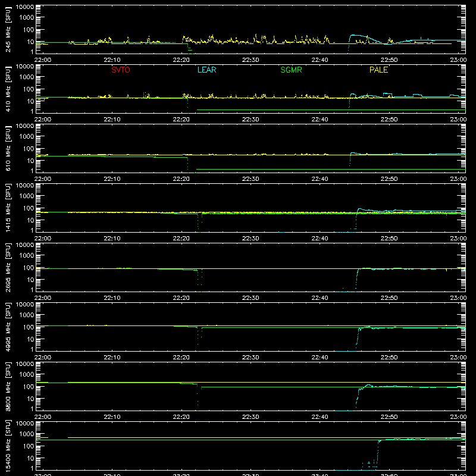Click the 22:40 time label of 2695 MHz plot
Viewport: 476px width, 476px height.
click(320, 298)
